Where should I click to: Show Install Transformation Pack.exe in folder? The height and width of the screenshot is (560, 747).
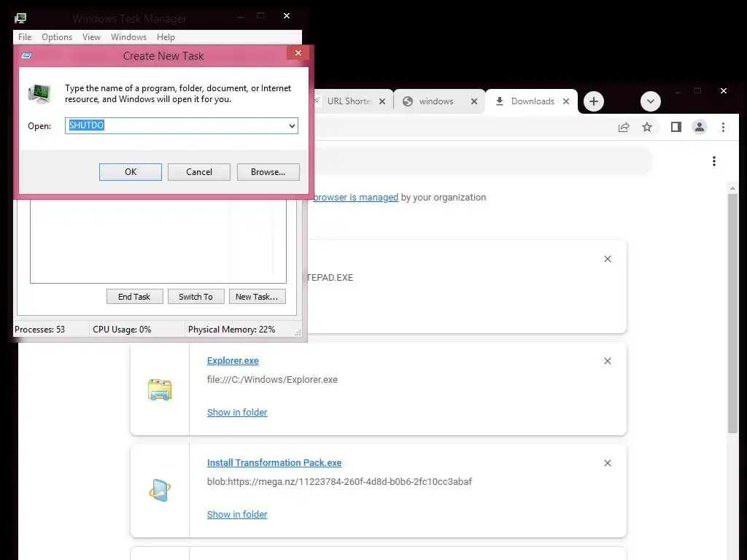tap(237, 514)
